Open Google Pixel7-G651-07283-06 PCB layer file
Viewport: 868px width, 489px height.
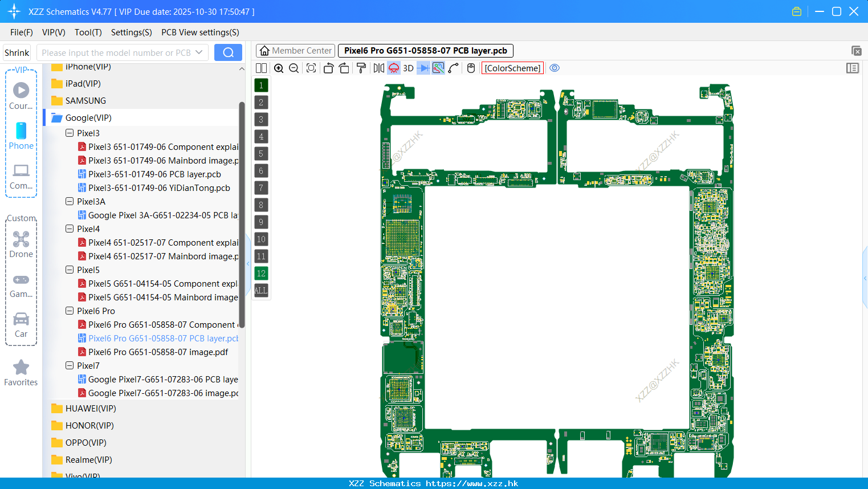coord(158,379)
